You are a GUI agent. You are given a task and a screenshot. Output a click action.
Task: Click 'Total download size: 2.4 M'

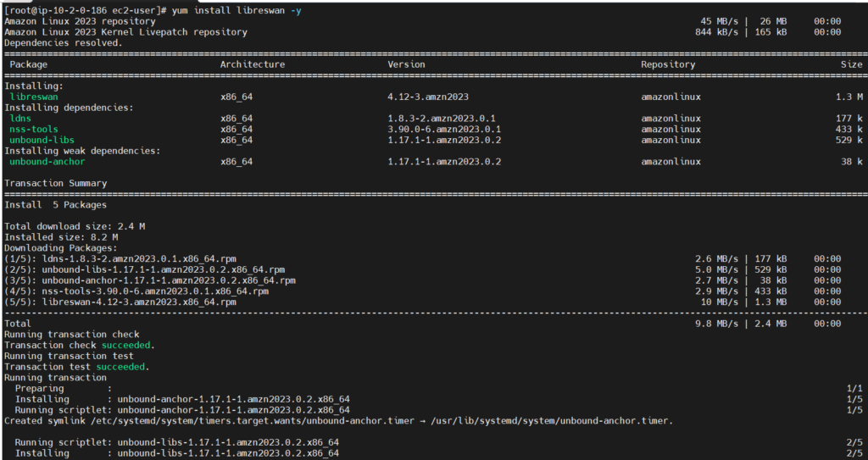point(75,226)
